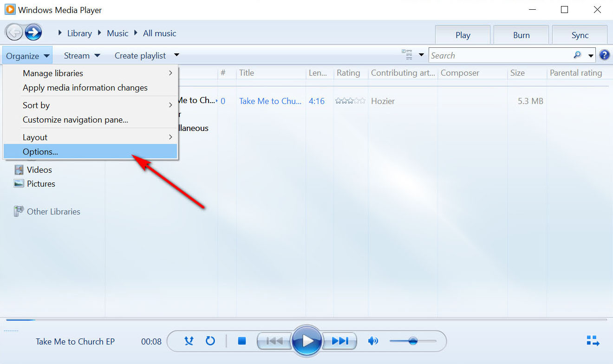Click the View options icon

[407, 55]
